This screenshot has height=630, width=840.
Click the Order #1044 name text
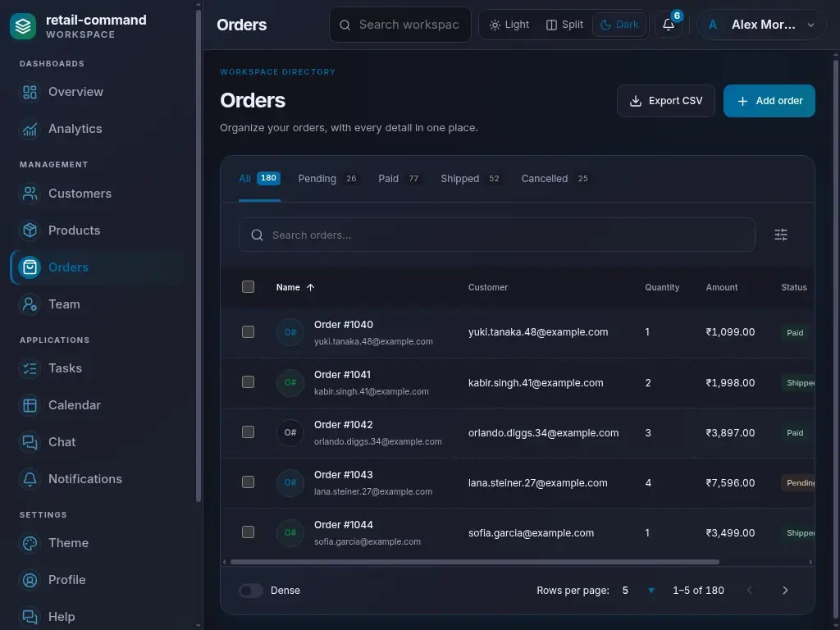click(344, 525)
